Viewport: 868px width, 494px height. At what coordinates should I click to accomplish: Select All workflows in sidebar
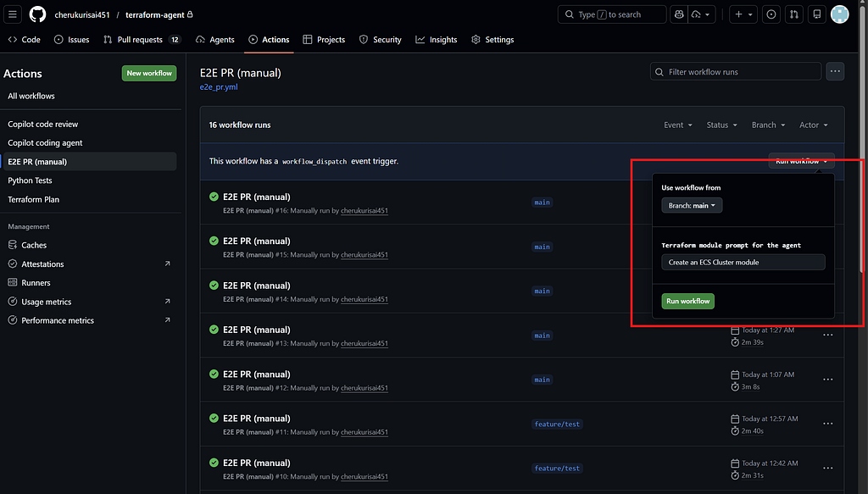click(x=89, y=97)
